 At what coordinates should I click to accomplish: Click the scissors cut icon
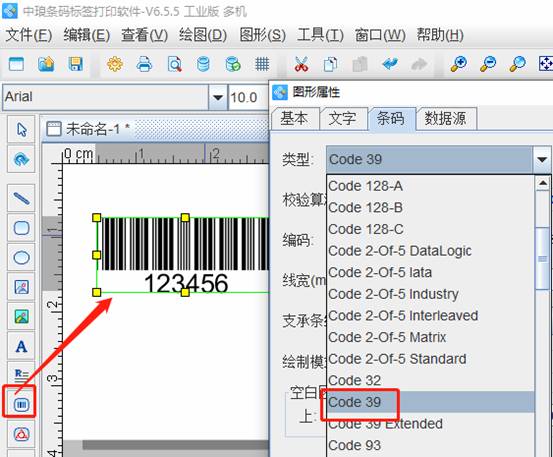302,65
